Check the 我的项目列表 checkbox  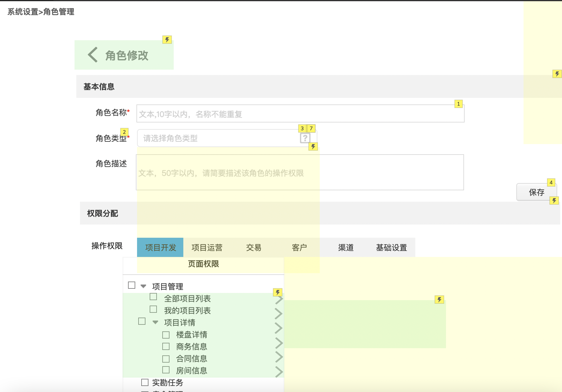click(153, 309)
